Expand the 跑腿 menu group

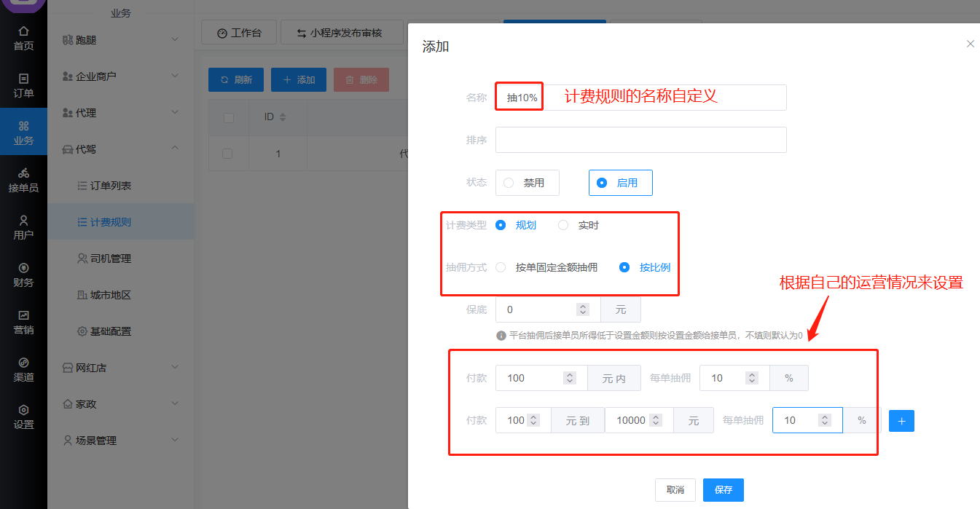[x=120, y=40]
